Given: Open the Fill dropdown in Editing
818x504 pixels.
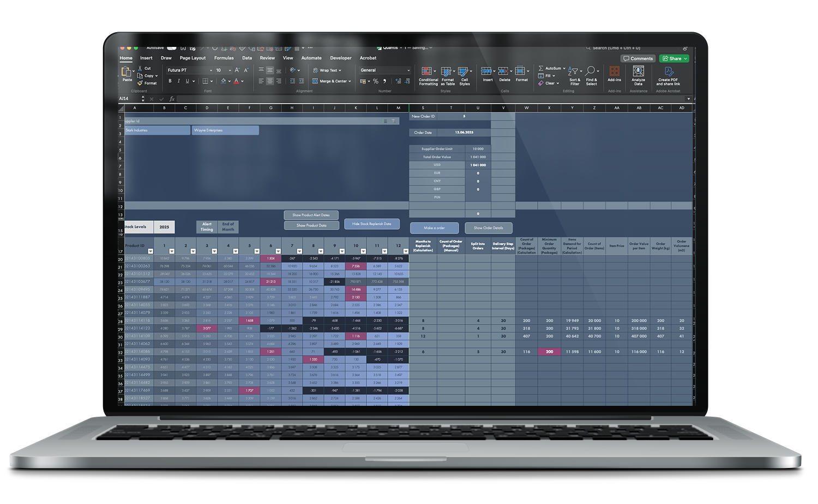Looking at the screenshot, I should pos(554,76).
